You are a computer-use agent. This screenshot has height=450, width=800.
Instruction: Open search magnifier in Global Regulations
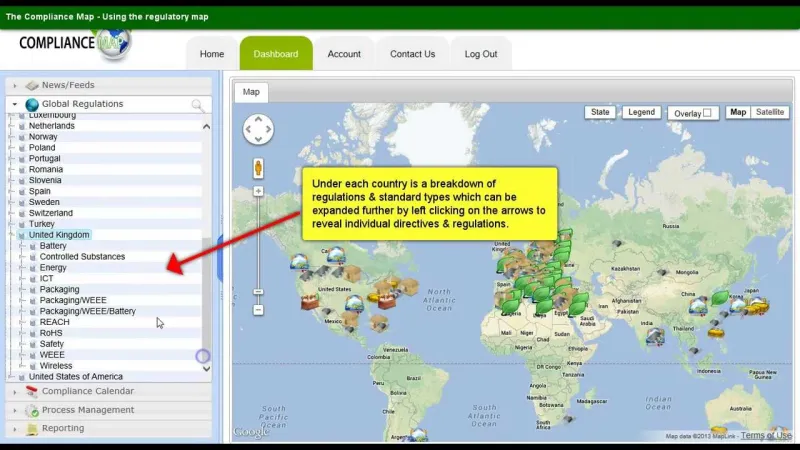(197, 105)
